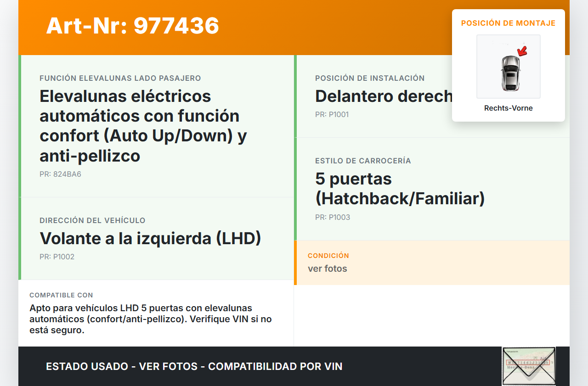Screen dimensions: 588x386
Task: Click the ESTADO USADO footer banner text
Action: point(194,366)
